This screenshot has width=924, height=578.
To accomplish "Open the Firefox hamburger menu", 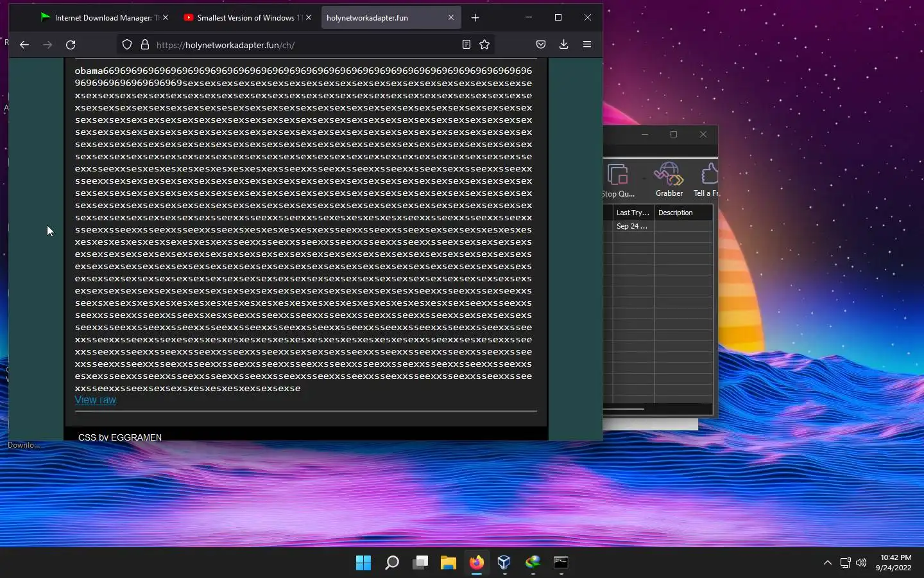I will click(x=586, y=44).
